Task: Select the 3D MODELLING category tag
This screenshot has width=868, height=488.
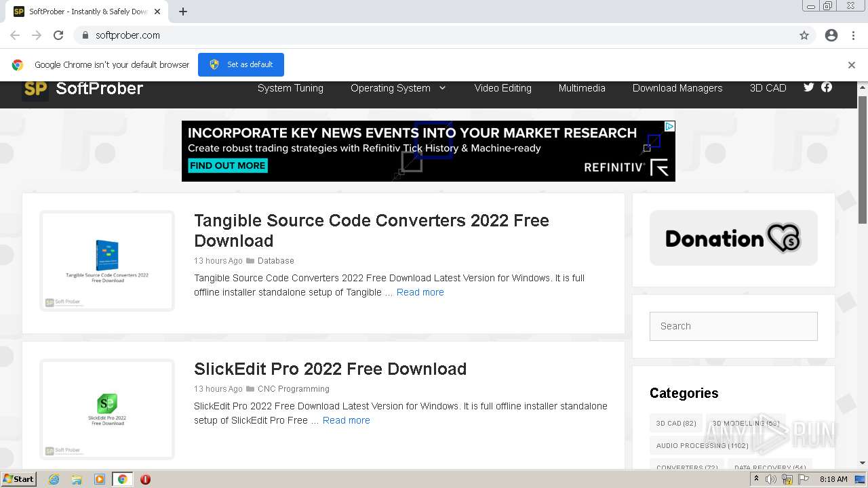Action: point(746,423)
